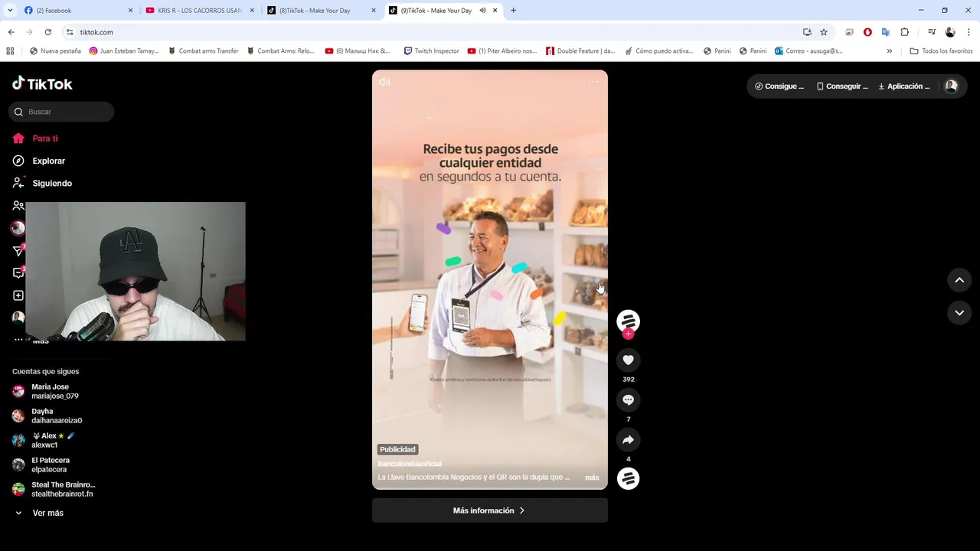
Task: Share the video with arrow icon
Action: [629, 439]
